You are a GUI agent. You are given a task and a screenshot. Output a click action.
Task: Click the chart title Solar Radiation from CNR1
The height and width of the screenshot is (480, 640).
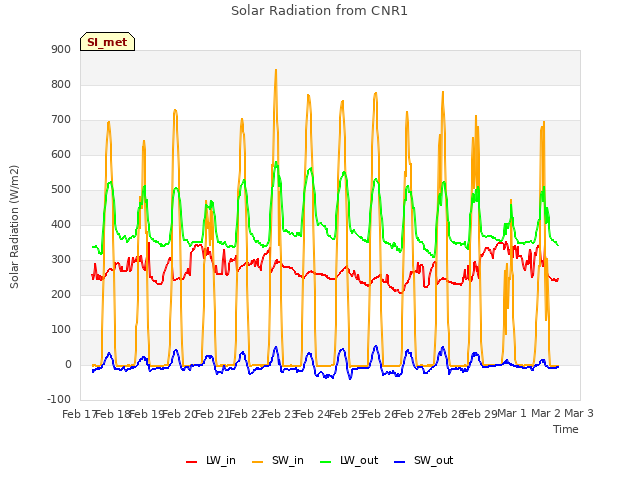click(x=319, y=11)
